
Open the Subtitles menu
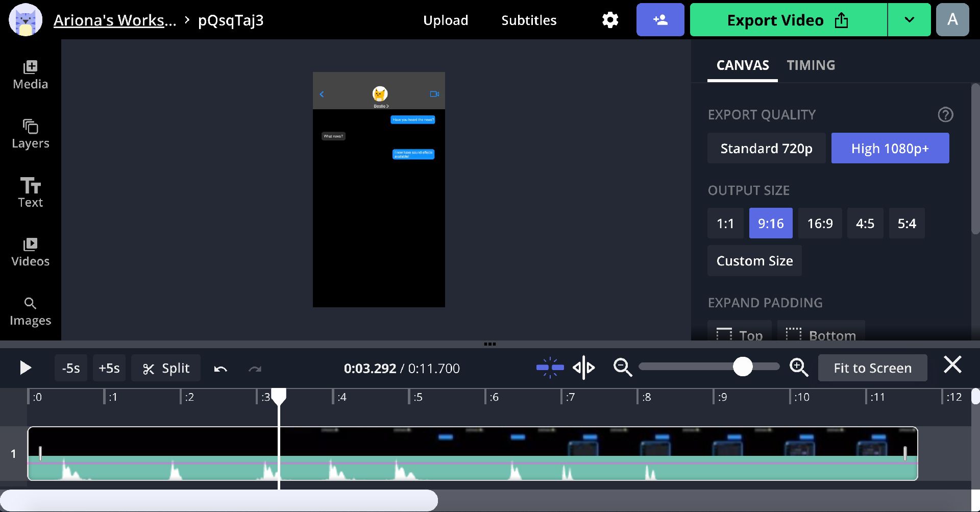pos(529,20)
